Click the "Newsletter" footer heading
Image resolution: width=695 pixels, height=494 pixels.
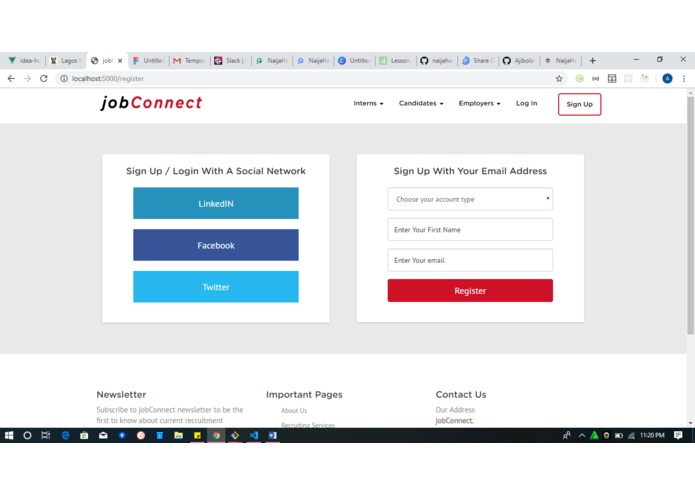tap(121, 394)
